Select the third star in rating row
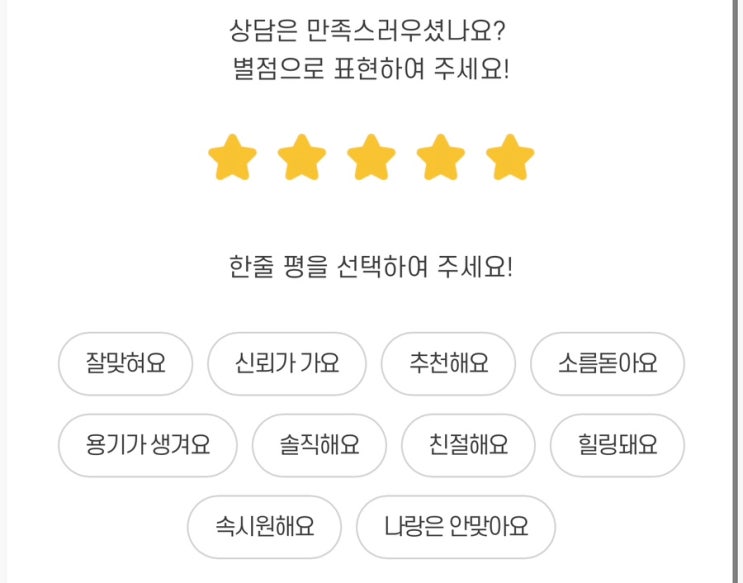Viewport: 743px width, 583px height. [371, 158]
